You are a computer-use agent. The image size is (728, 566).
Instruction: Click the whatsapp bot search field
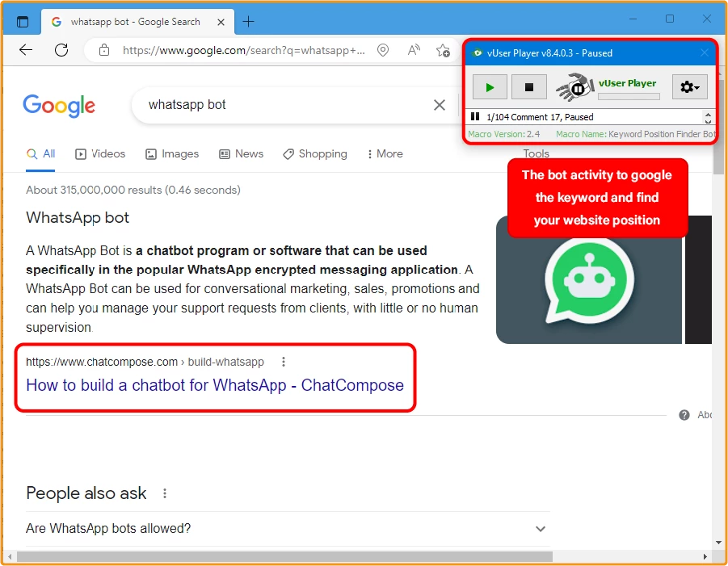click(x=284, y=105)
